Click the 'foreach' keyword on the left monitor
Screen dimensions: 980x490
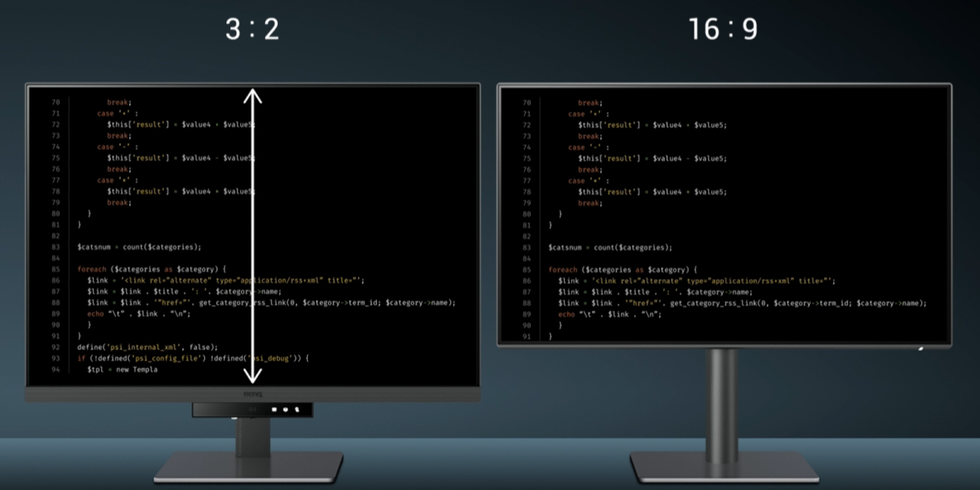click(x=92, y=269)
